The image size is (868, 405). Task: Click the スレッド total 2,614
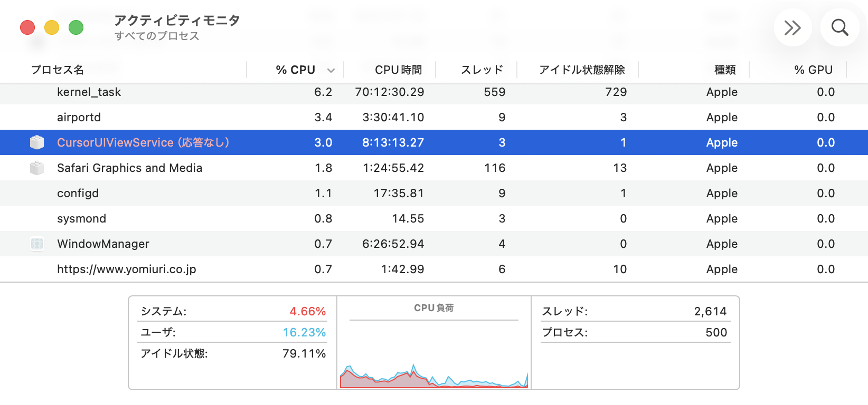point(710,311)
